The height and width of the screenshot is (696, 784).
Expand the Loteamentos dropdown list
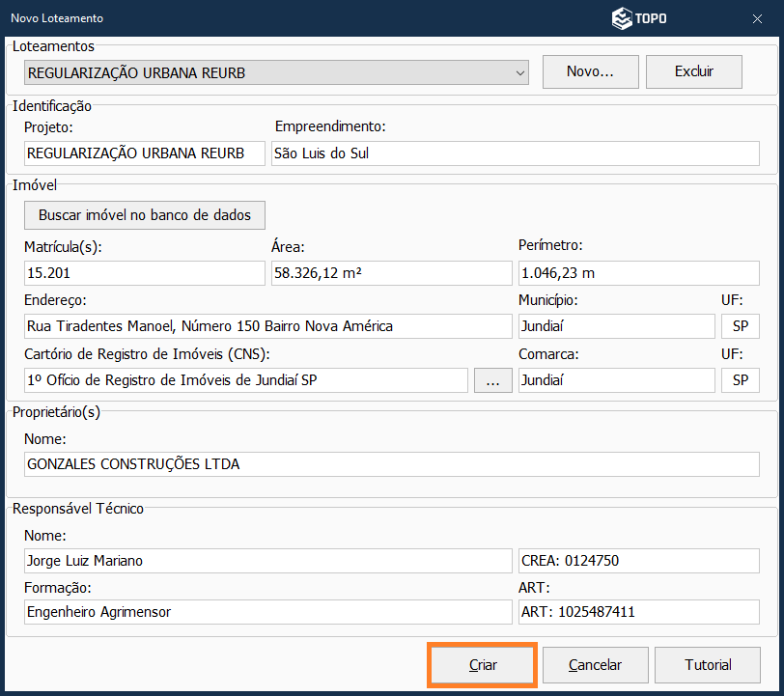pyautogui.click(x=520, y=72)
